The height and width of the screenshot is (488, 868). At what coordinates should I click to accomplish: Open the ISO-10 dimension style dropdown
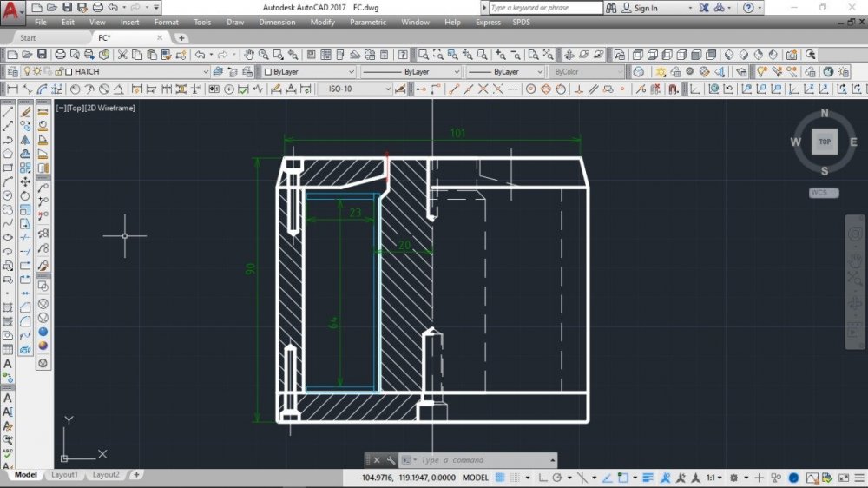tap(406, 89)
